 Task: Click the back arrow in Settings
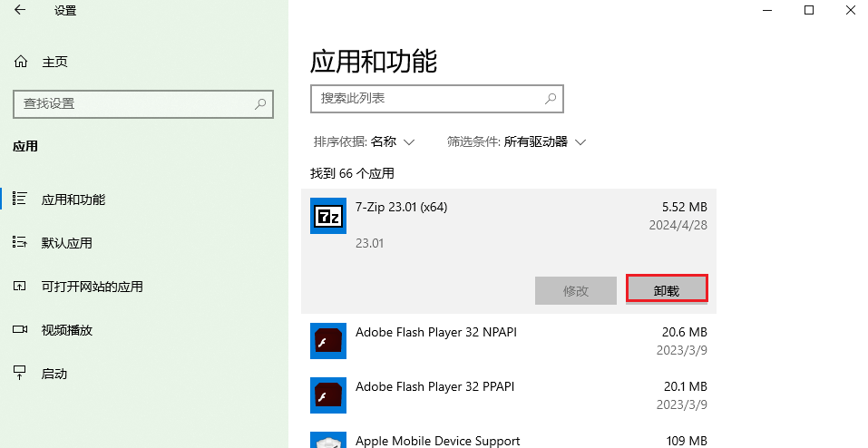(x=20, y=10)
